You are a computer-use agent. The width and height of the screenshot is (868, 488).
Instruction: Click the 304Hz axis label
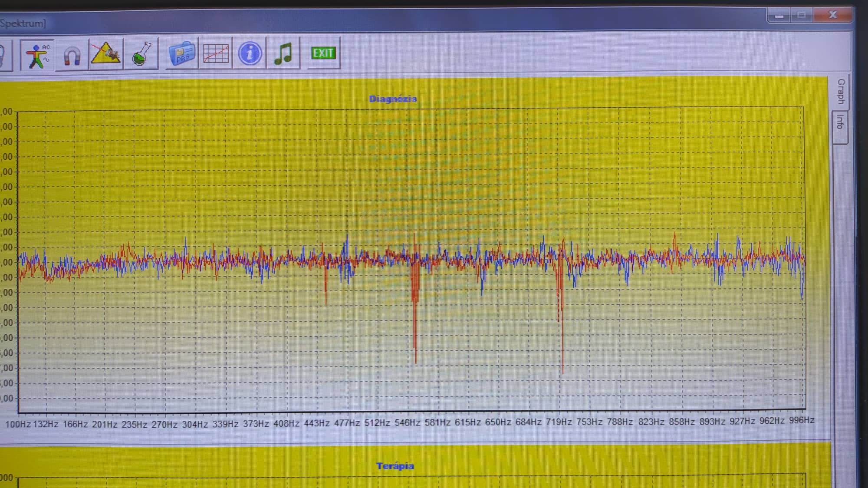click(195, 424)
